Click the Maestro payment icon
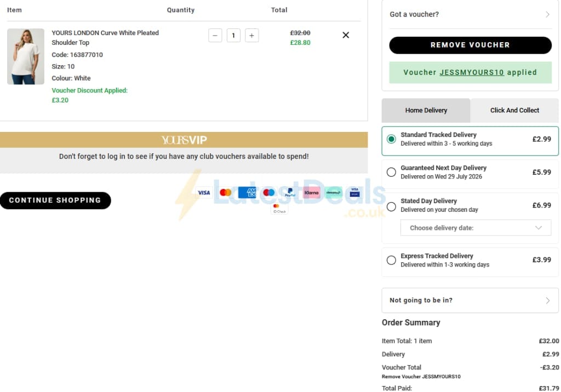561x392 pixels. 268,193
